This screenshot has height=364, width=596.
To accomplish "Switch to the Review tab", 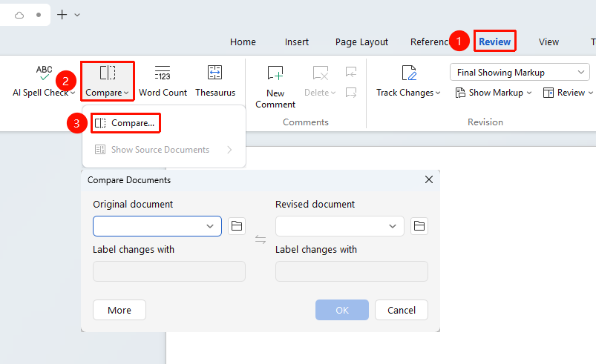I will (x=494, y=42).
